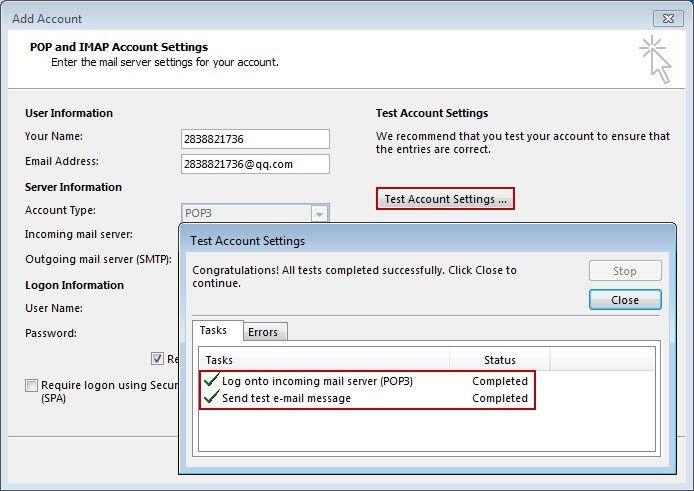The image size is (694, 491).
Task: Select the Send test e-mail message row
Action: (286, 398)
